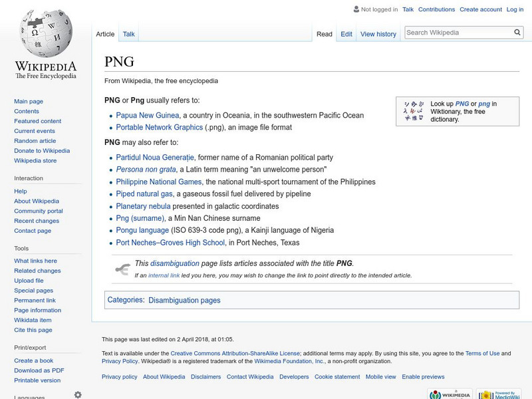
Task: Click Mobile view in footer
Action: pos(380,376)
